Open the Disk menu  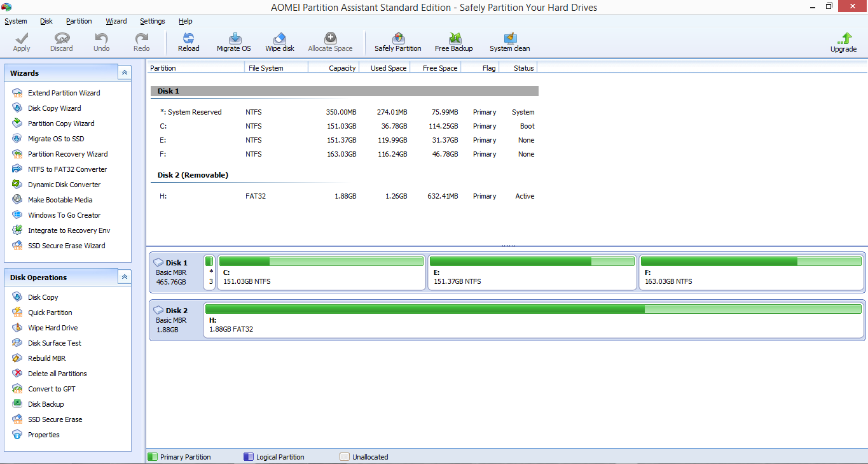[x=46, y=21]
